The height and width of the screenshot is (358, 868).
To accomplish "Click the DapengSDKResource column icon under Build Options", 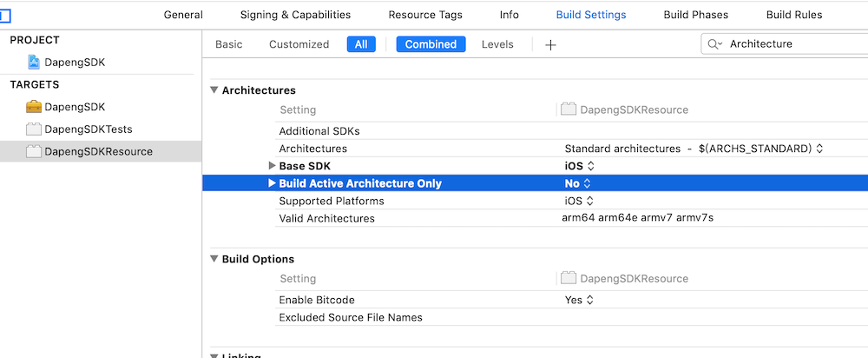I will click(569, 279).
